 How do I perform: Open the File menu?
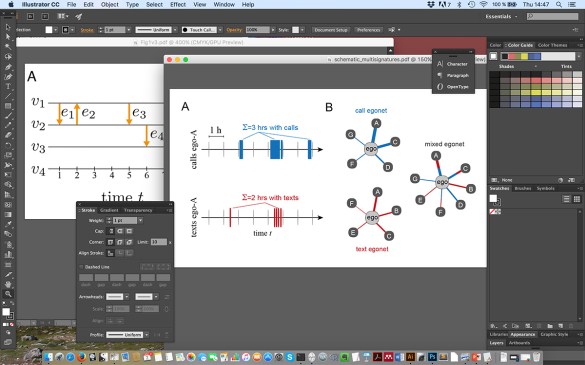71,4
